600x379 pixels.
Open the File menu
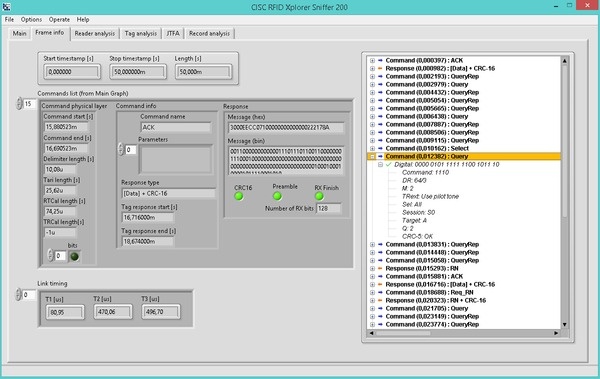click(x=9, y=20)
